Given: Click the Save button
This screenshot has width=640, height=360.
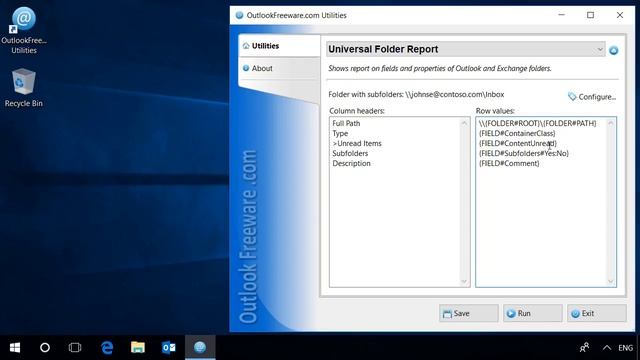Looking at the screenshot, I should click(x=469, y=313).
